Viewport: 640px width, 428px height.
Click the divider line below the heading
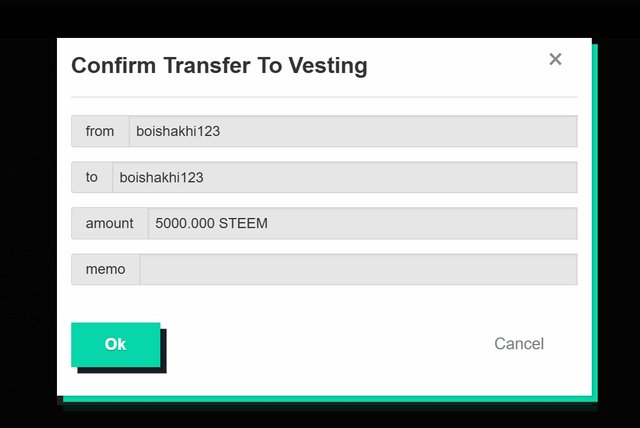(324, 97)
